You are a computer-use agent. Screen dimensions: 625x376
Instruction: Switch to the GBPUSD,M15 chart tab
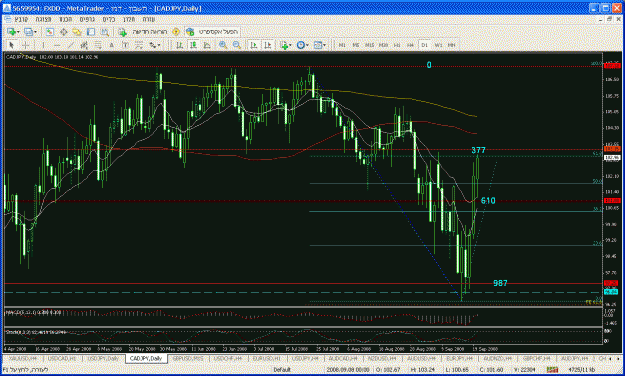point(188,359)
